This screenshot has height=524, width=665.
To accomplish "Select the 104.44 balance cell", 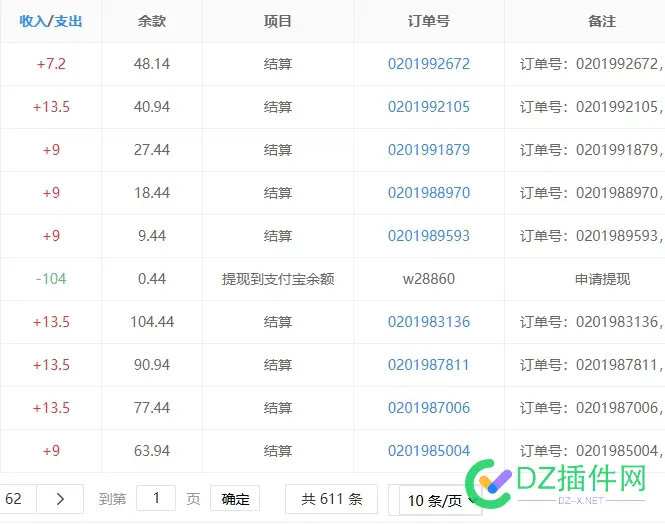I will click(152, 322).
